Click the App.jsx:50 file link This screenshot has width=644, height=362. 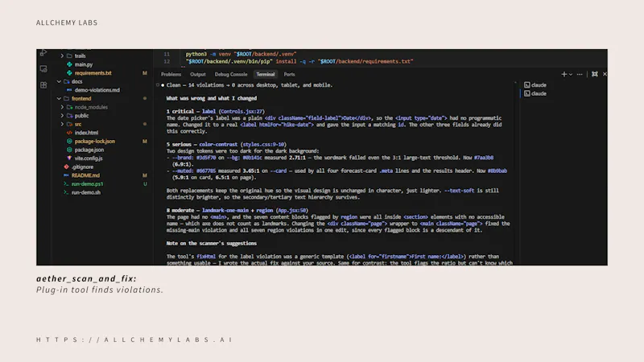291,211
